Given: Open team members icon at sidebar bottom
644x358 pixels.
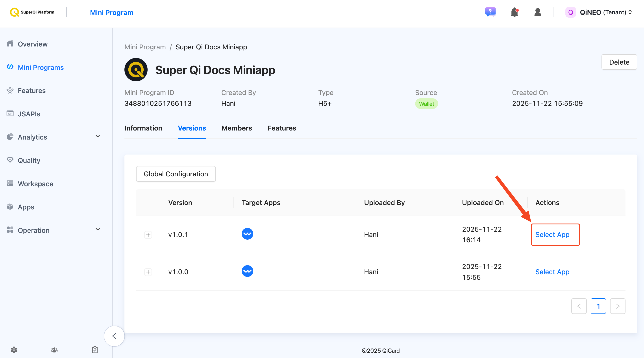Looking at the screenshot, I should [x=54, y=350].
